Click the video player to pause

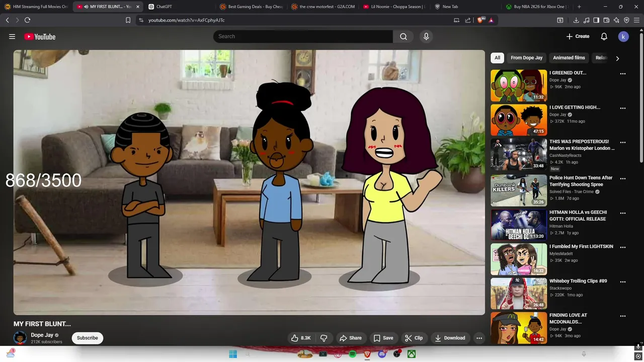249,182
